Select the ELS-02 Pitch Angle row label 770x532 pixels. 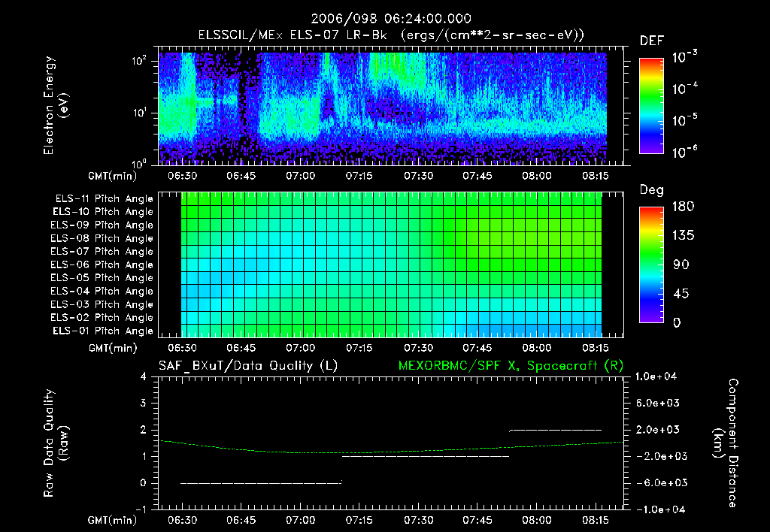pyautogui.click(x=102, y=318)
